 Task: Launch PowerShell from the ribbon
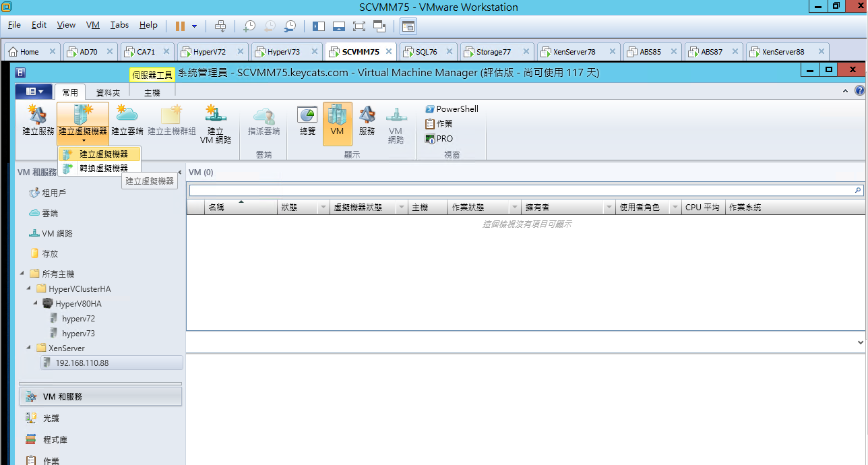pyautogui.click(x=452, y=109)
